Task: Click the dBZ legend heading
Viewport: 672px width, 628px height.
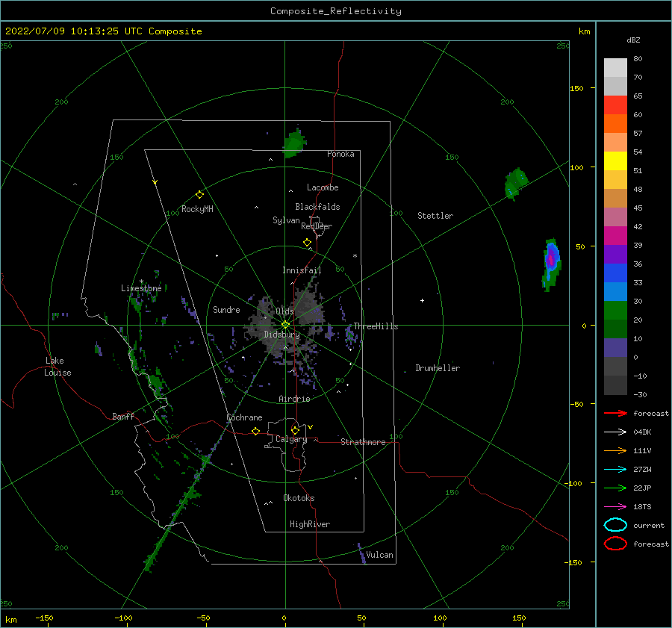Action: 633,40
